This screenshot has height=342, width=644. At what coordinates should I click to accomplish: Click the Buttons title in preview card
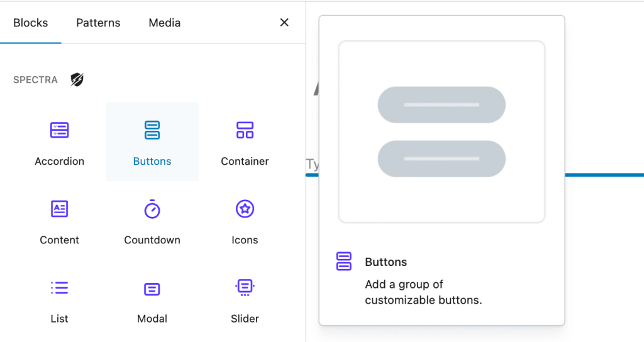pyautogui.click(x=386, y=262)
